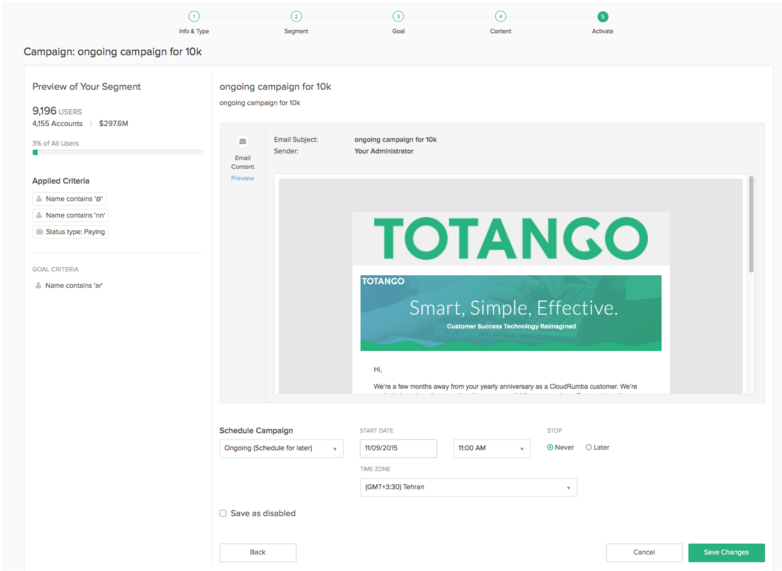Viewport: 782px width, 571px height.
Task: Click the Back button
Action: pos(258,553)
